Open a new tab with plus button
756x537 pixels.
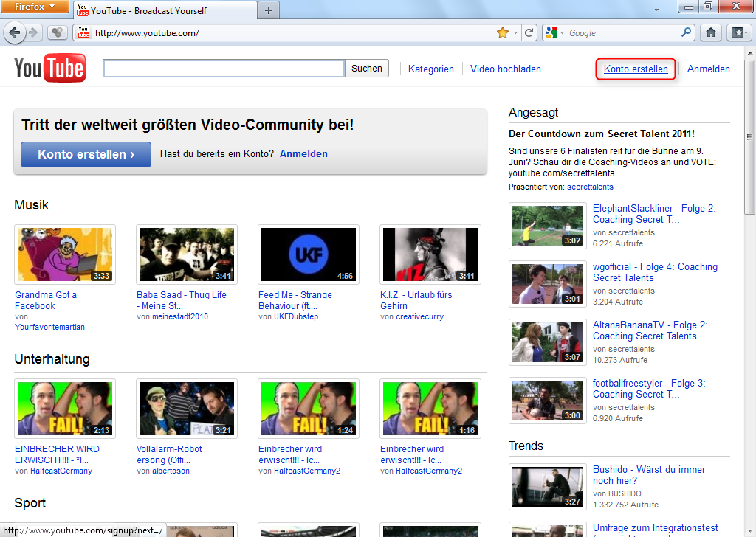[x=269, y=10]
